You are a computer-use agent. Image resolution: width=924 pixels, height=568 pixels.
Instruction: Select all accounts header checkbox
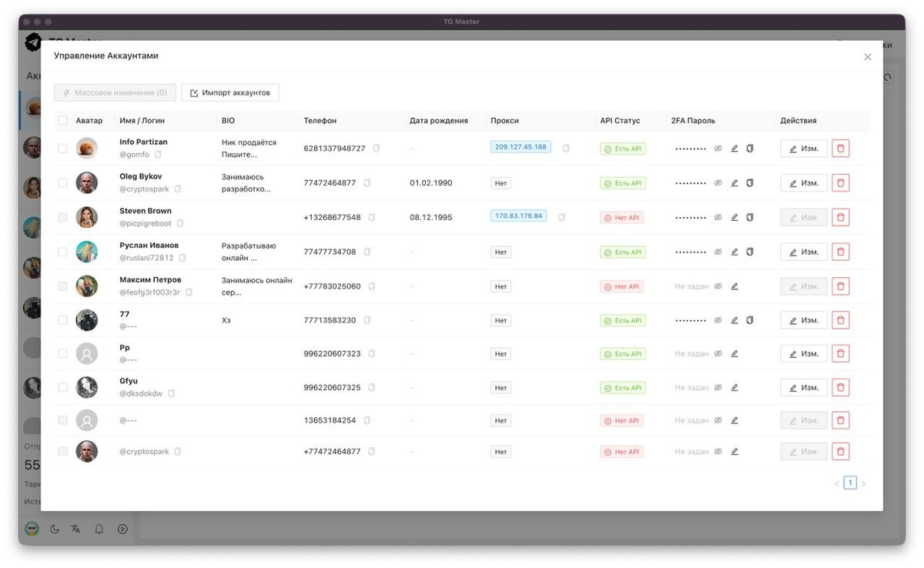pyautogui.click(x=63, y=120)
